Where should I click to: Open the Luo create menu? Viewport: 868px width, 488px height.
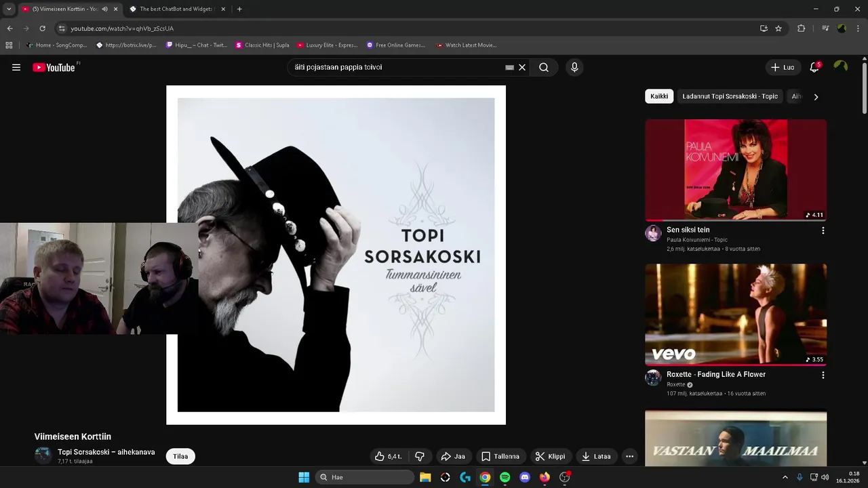[x=783, y=67]
